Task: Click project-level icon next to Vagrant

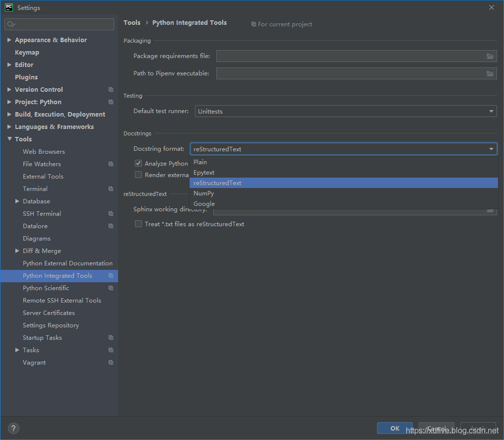Action: [111, 363]
